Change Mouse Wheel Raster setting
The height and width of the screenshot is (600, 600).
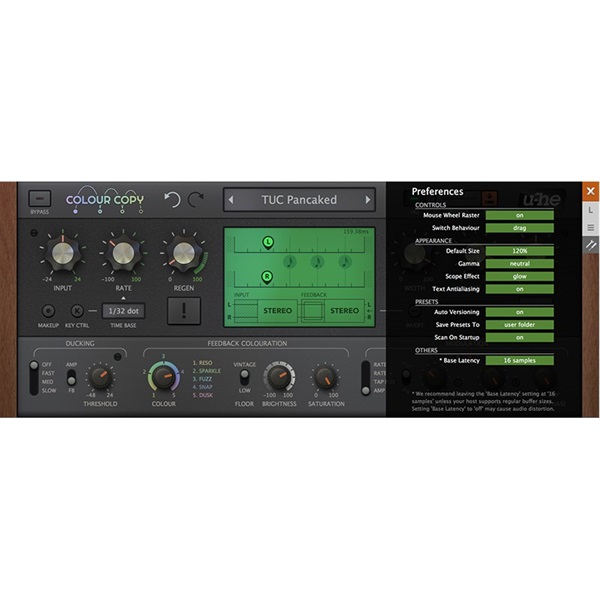coord(519,215)
